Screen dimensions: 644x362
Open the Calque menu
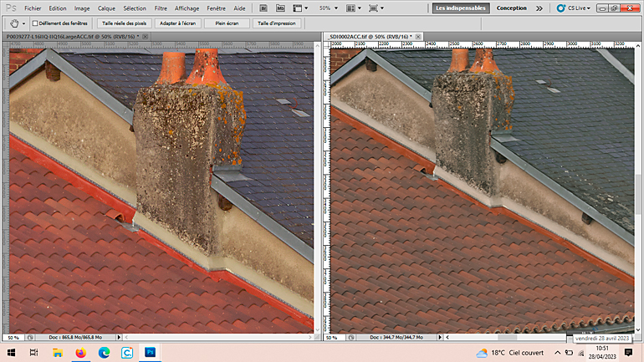(x=106, y=8)
